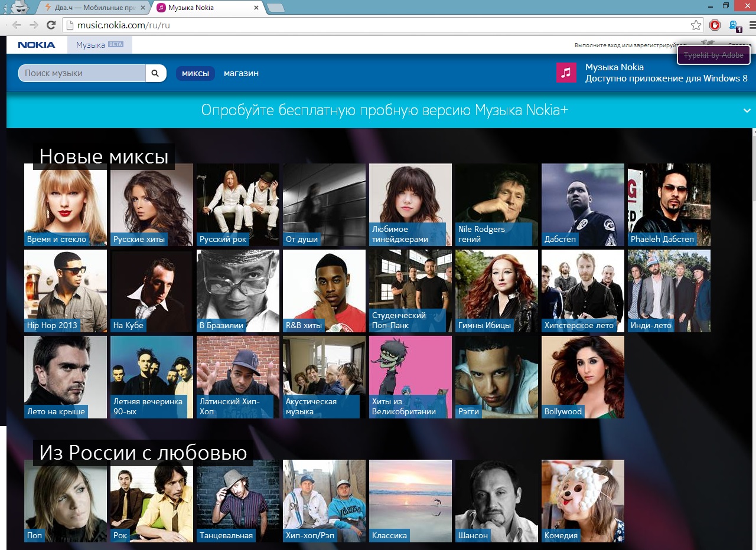Open the Хиты из Великобритании mix

(410, 377)
